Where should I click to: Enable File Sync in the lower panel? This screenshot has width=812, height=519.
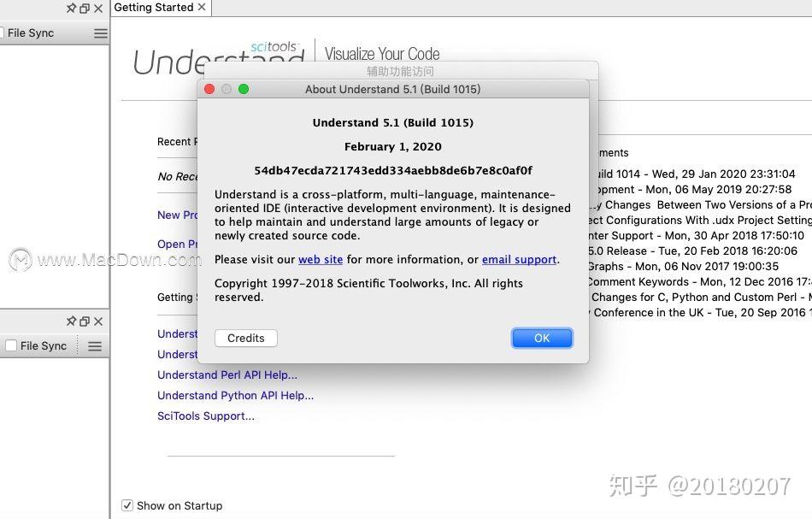12,345
